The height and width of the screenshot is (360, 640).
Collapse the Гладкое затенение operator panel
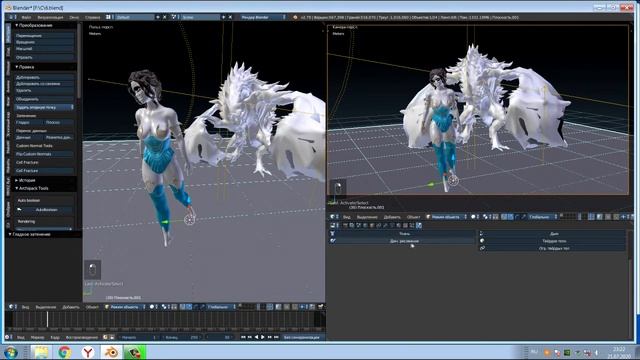pos(29,234)
